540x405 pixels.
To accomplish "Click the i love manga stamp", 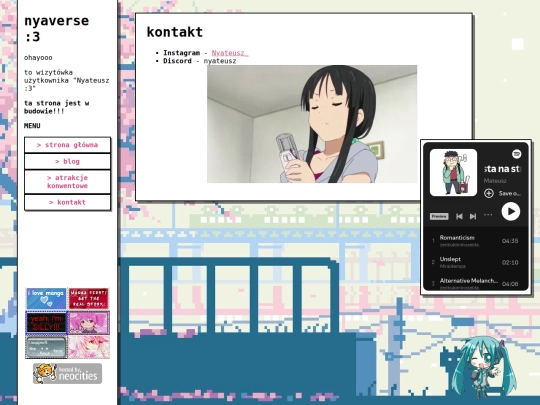I will click(46, 299).
